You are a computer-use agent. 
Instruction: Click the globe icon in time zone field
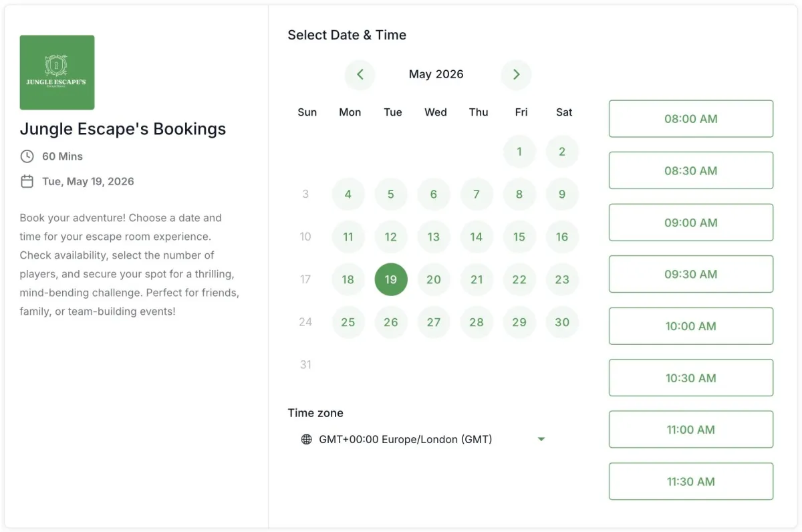click(x=307, y=439)
